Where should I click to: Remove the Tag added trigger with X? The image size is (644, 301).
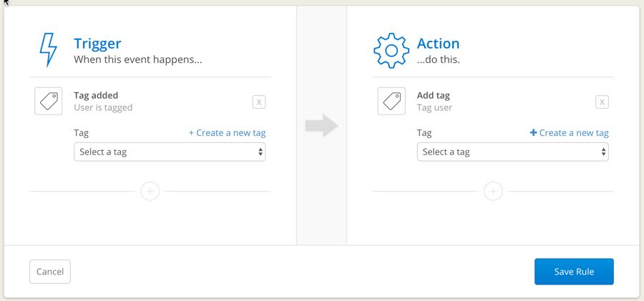pyautogui.click(x=259, y=102)
